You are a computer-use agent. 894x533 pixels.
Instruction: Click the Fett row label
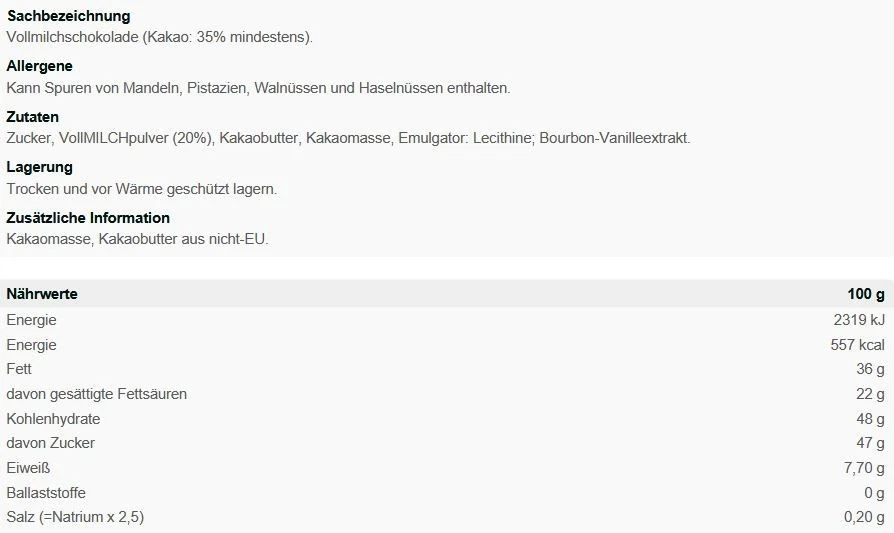[19, 369]
